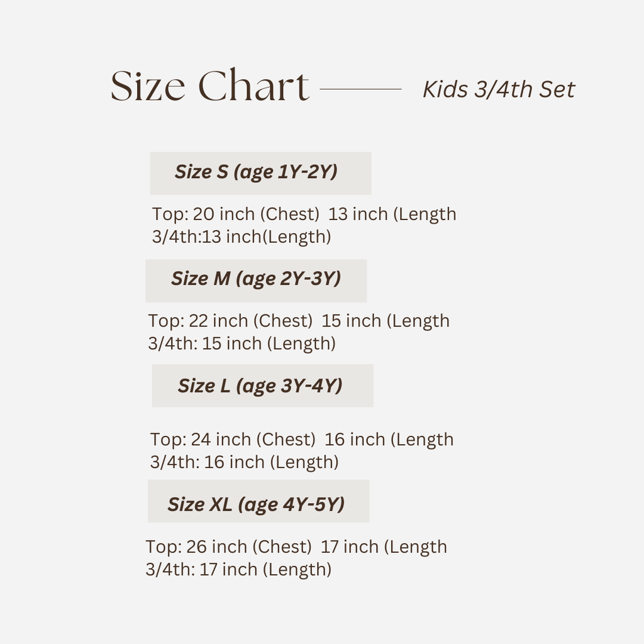Click the Size M top "15 inch (Length" text
Image resolution: width=644 pixels, height=644 pixels.
pyautogui.click(x=386, y=321)
